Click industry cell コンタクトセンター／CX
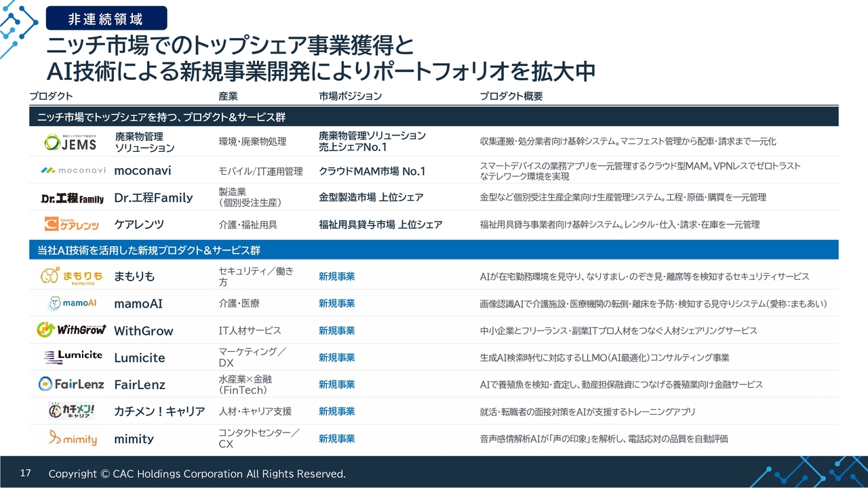Viewport: 868px width, 488px height. point(259,439)
